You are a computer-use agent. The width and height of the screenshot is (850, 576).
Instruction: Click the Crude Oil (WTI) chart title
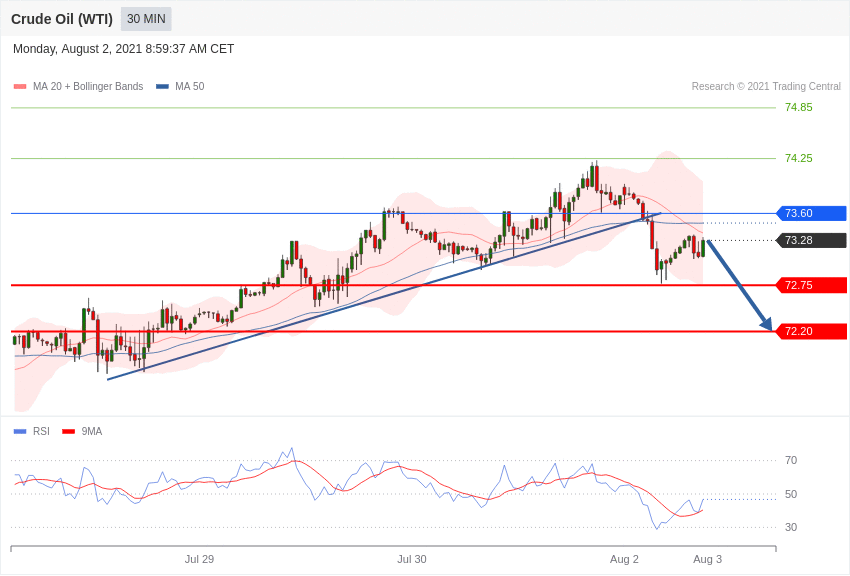[62, 19]
